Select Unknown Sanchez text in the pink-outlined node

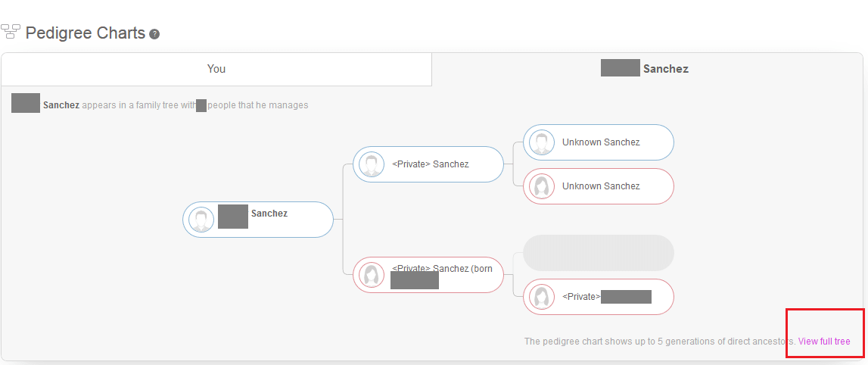(x=601, y=186)
